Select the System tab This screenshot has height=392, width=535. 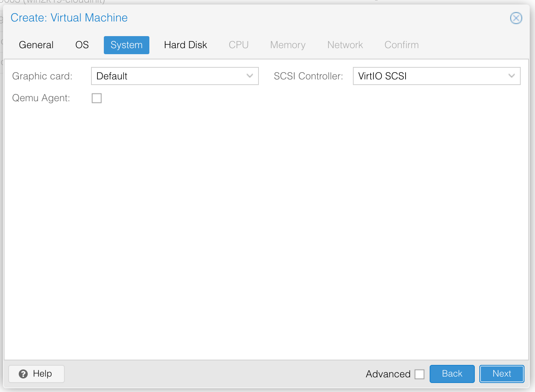point(126,45)
